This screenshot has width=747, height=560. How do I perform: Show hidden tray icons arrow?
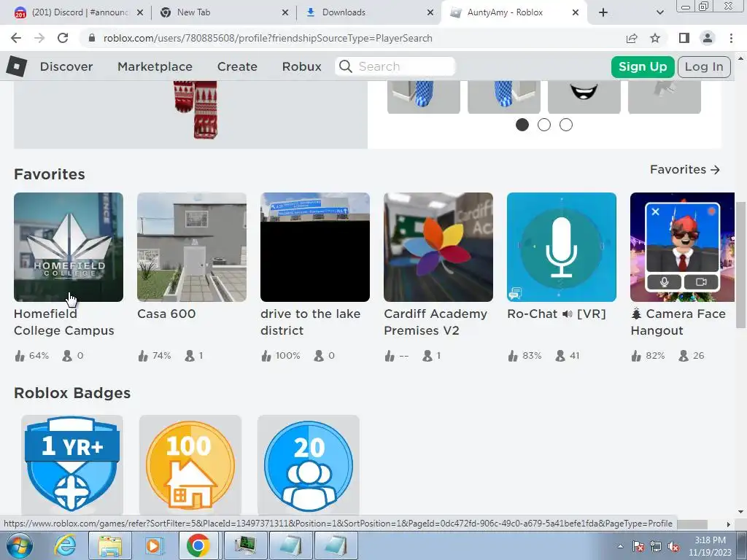pyautogui.click(x=620, y=546)
